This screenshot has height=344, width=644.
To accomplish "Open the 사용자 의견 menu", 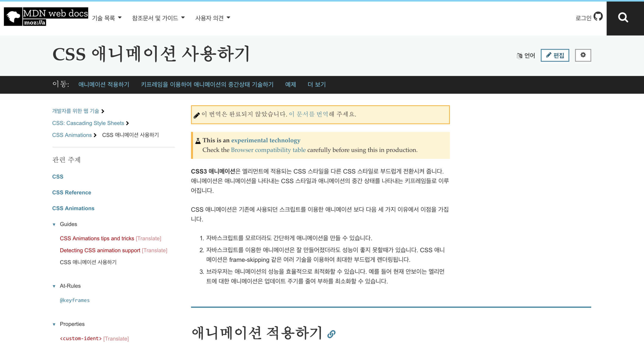I will 213,18.
